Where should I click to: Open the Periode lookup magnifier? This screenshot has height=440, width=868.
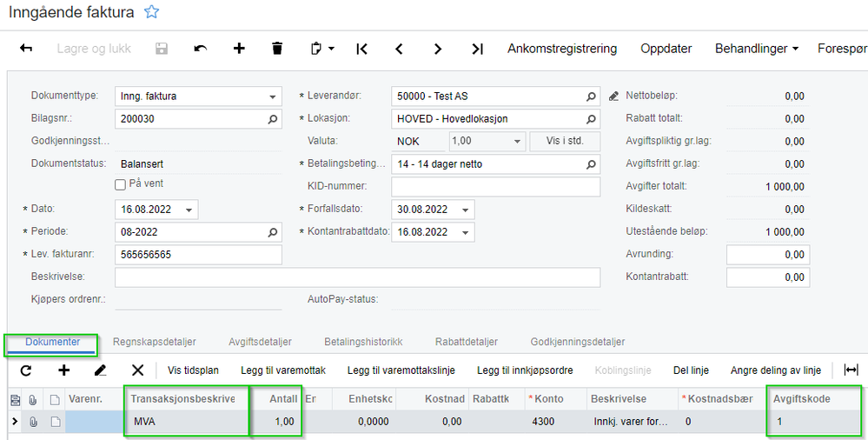[x=272, y=233]
